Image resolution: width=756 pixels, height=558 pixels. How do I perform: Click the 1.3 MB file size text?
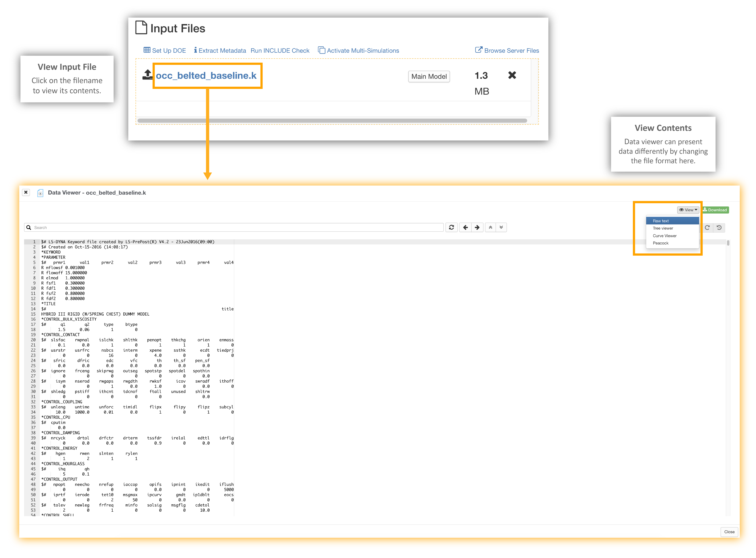(482, 83)
